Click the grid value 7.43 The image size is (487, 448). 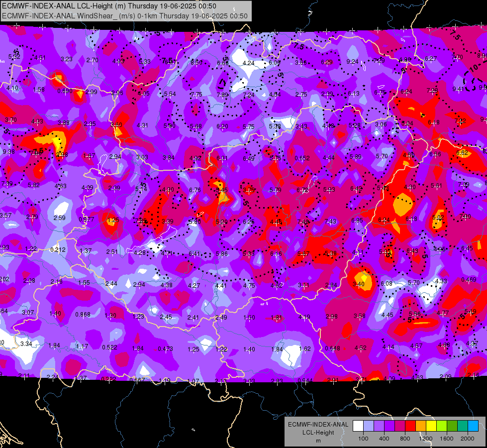[x=330, y=221]
